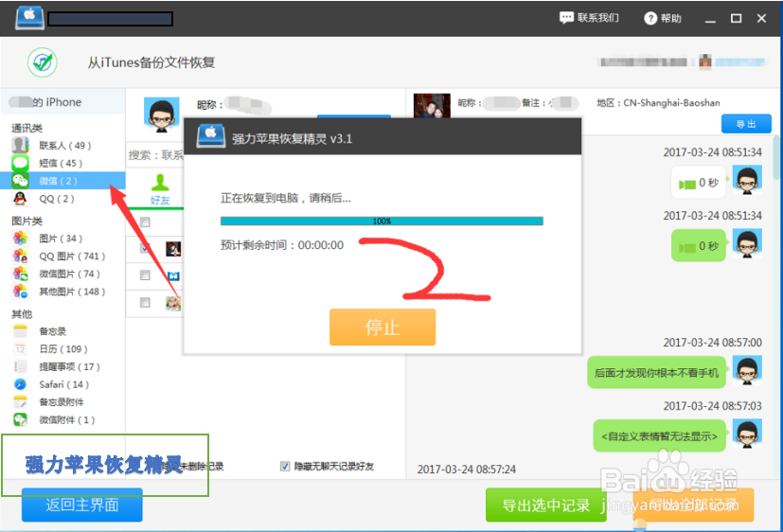Open the 帮助 help question icon
The height and width of the screenshot is (532, 783).
[x=650, y=19]
